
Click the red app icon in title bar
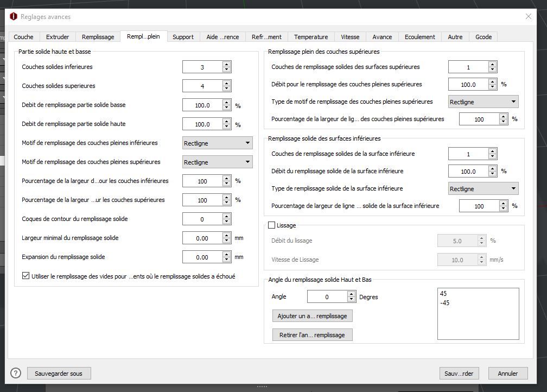click(x=13, y=16)
